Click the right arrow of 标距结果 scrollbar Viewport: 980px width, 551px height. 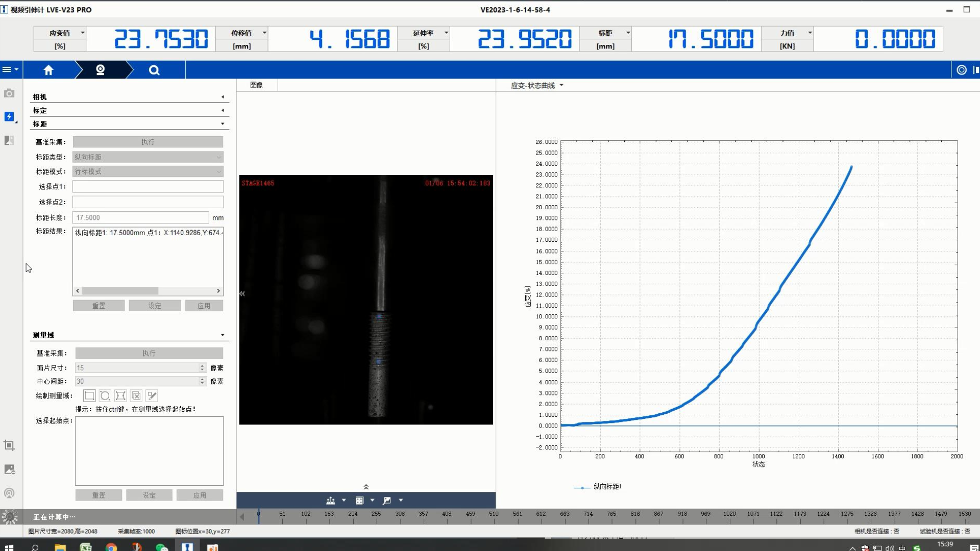(218, 291)
